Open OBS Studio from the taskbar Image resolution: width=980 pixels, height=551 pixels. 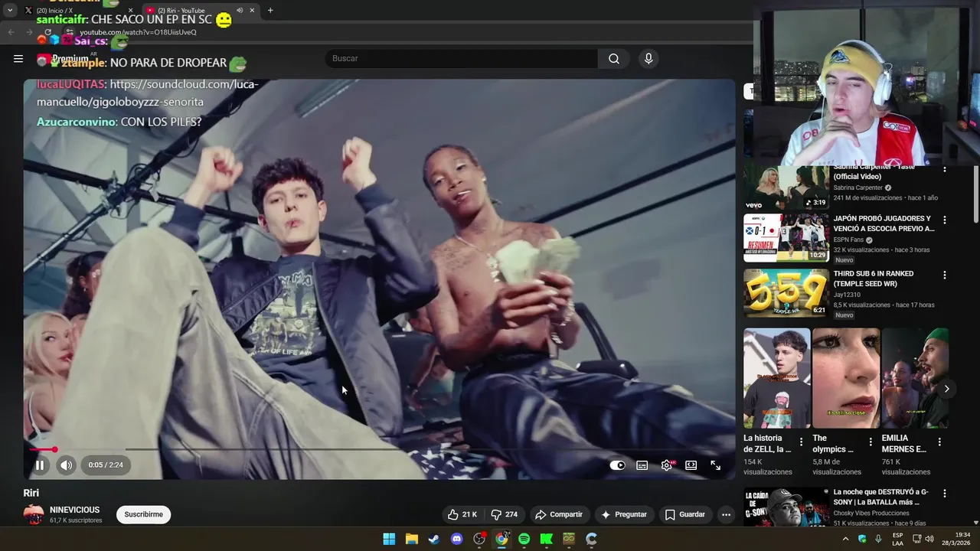pyautogui.click(x=479, y=539)
